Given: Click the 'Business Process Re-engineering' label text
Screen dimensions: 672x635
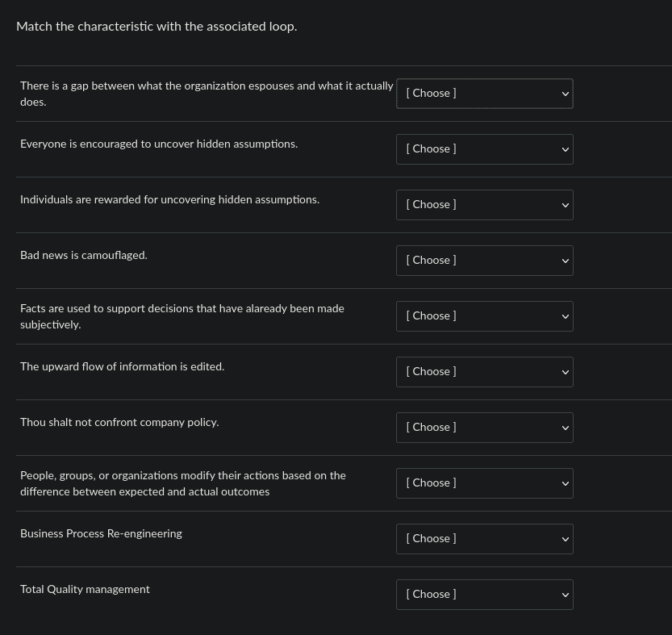Looking at the screenshot, I should click(x=101, y=534).
